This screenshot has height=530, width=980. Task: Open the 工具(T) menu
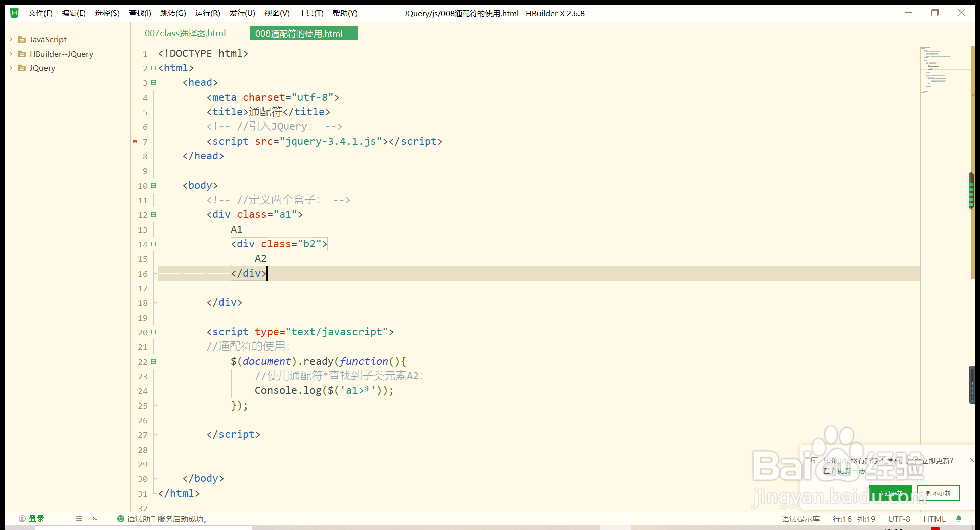point(311,13)
